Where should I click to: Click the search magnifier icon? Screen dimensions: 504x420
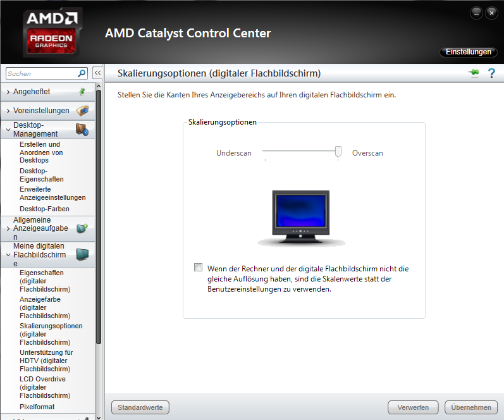(82, 73)
